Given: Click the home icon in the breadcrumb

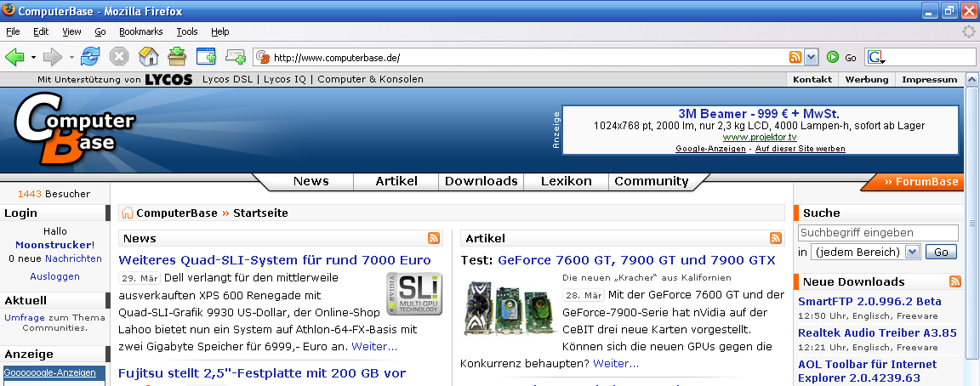Looking at the screenshot, I should pyautogui.click(x=128, y=213).
